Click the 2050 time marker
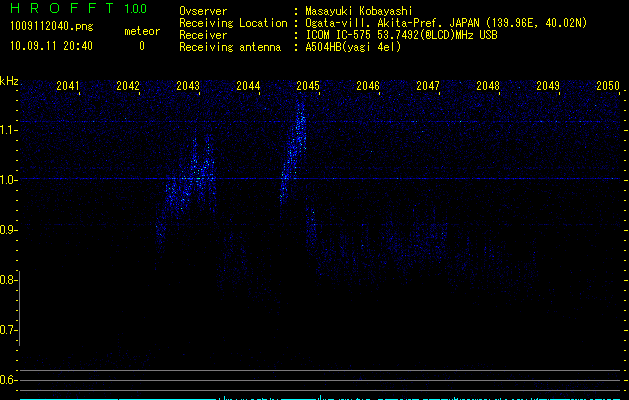Viewport: 629px width, 400px height. [x=608, y=85]
